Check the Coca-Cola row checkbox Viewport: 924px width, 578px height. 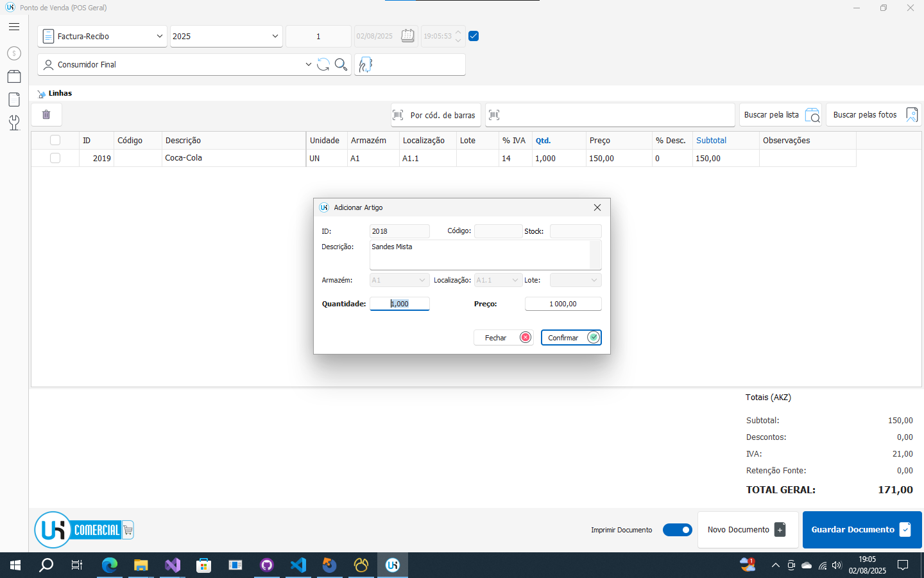[x=55, y=158]
